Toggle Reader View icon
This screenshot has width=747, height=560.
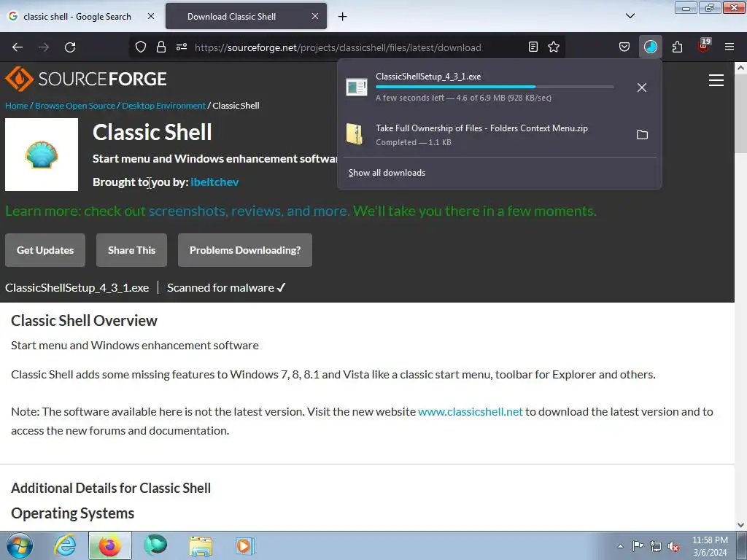pos(533,47)
